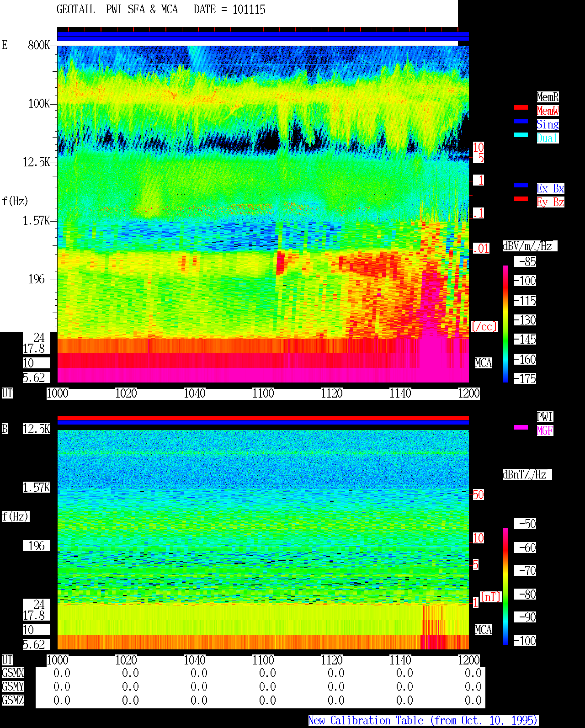
Task: Click the red Ey Bz legend swatch
Action: click(x=521, y=199)
